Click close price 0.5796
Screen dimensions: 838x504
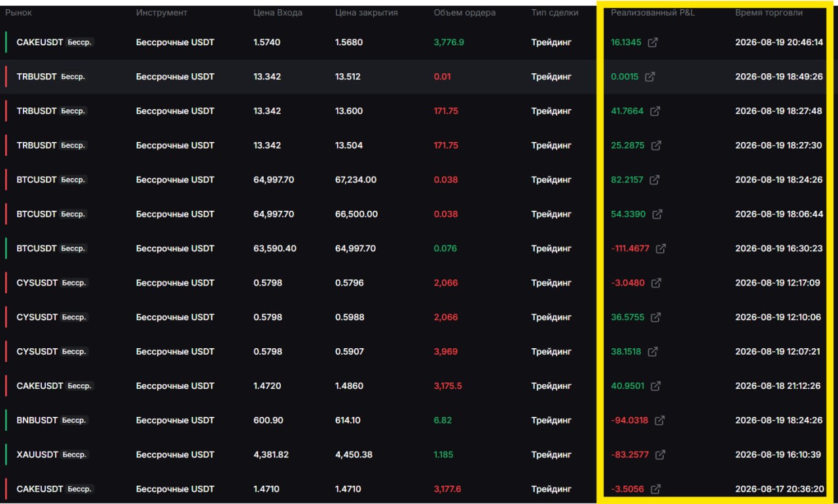[350, 283]
